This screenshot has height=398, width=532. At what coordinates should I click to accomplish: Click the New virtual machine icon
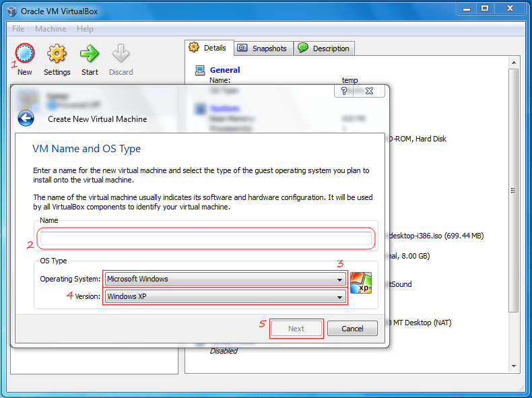tap(25, 53)
